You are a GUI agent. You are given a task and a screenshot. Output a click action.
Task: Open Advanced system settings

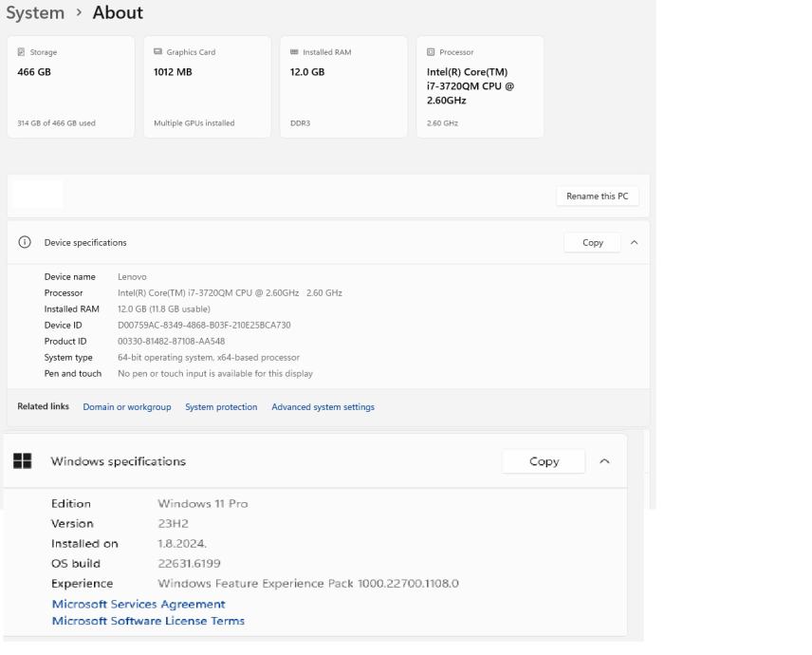[323, 407]
